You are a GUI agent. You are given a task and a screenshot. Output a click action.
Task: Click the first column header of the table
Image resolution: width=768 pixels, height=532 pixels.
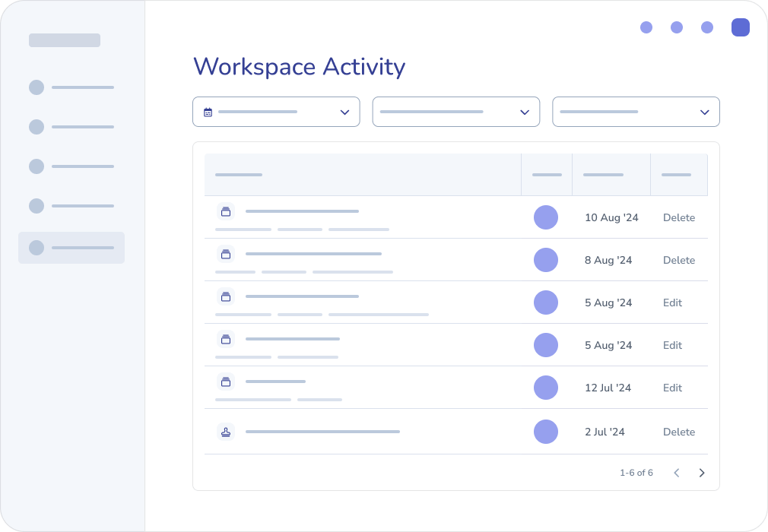(x=239, y=175)
